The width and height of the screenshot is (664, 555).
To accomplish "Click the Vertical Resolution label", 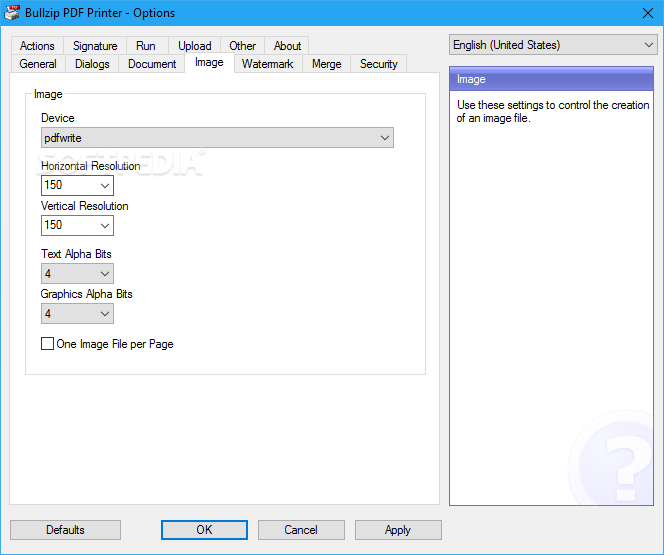I will pyautogui.click(x=85, y=206).
